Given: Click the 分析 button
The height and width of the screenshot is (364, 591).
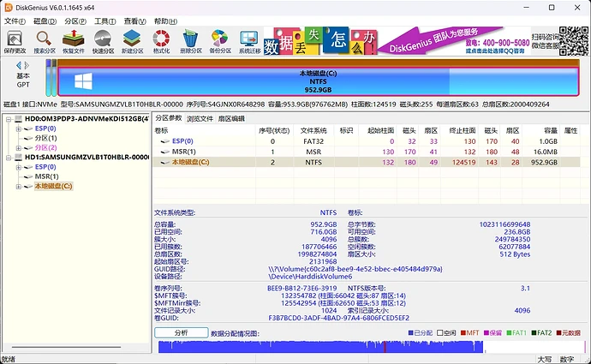Looking at the screenshot, I should click(181, 332).
